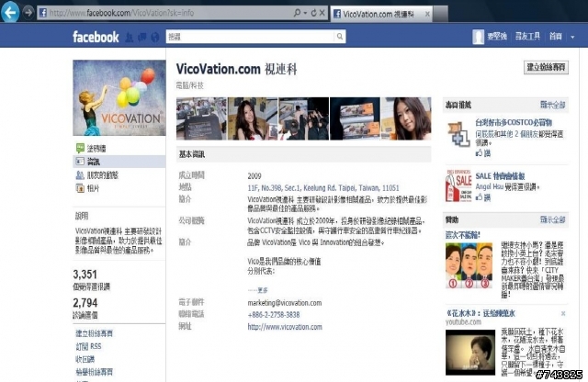Screen dimensions: 588x382
Task: Open the Wall item with speech bubble icon
Action: pyautogui.click(x=91, y=148)
